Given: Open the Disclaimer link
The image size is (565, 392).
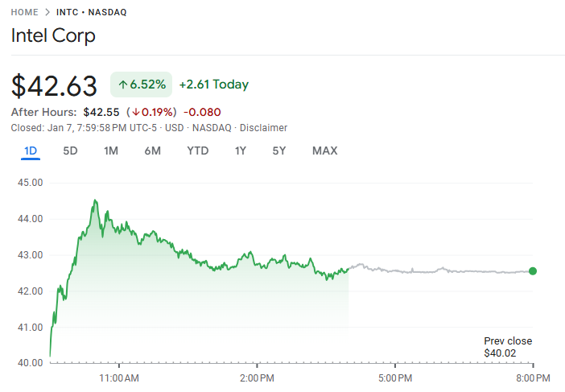Looking at the screenshot, I should 265,128.
